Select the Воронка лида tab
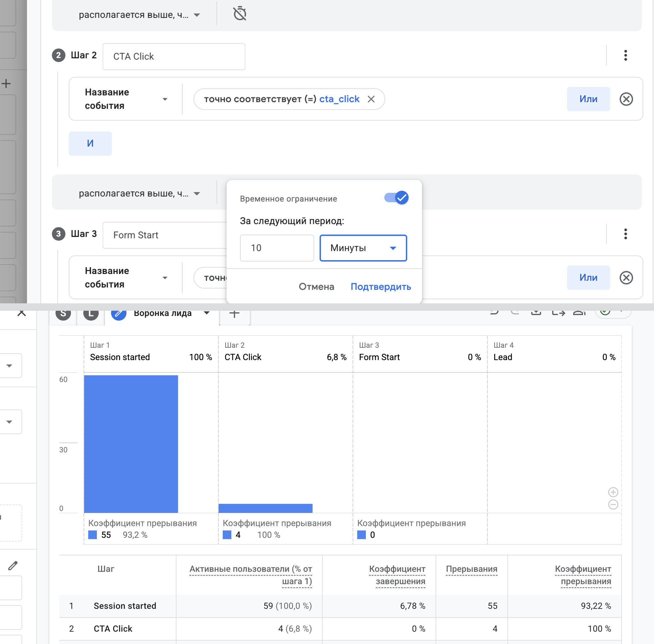 163,314
